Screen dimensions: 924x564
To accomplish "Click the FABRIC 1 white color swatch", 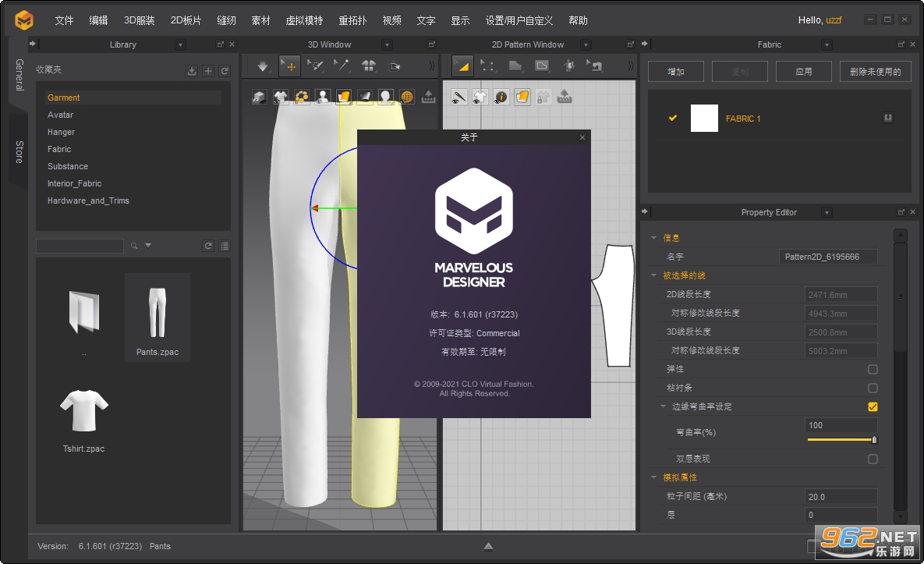I will click(704, 118).
